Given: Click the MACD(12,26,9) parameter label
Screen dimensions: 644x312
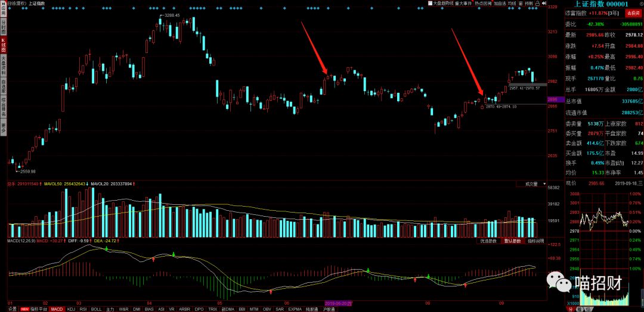Looking at the screenshot, I should [x=21, y=241].
